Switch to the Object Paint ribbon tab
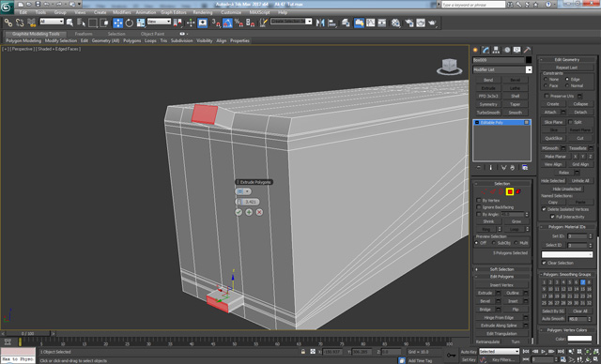601x364 pixels. pyautogui.click(x=152, y=34)
